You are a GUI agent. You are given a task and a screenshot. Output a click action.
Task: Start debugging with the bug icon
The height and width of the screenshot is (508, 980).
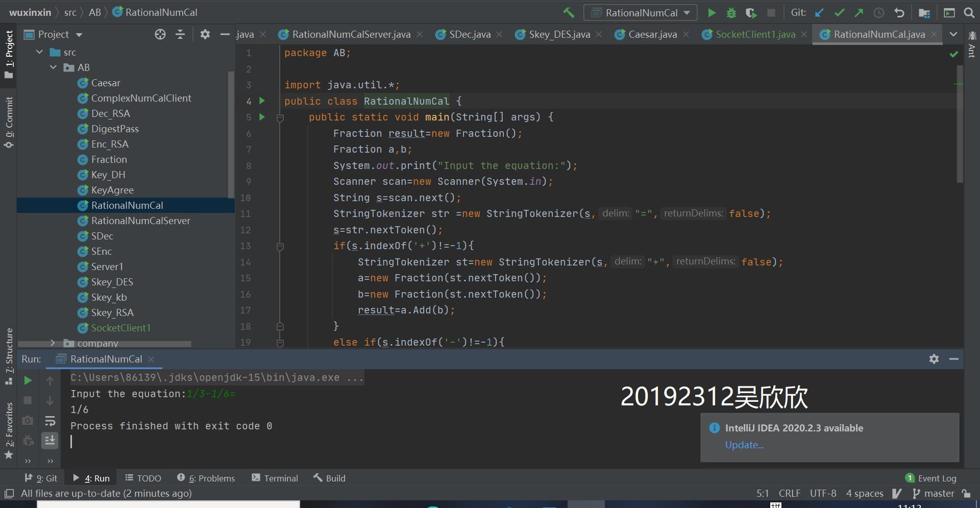point(731,13)
